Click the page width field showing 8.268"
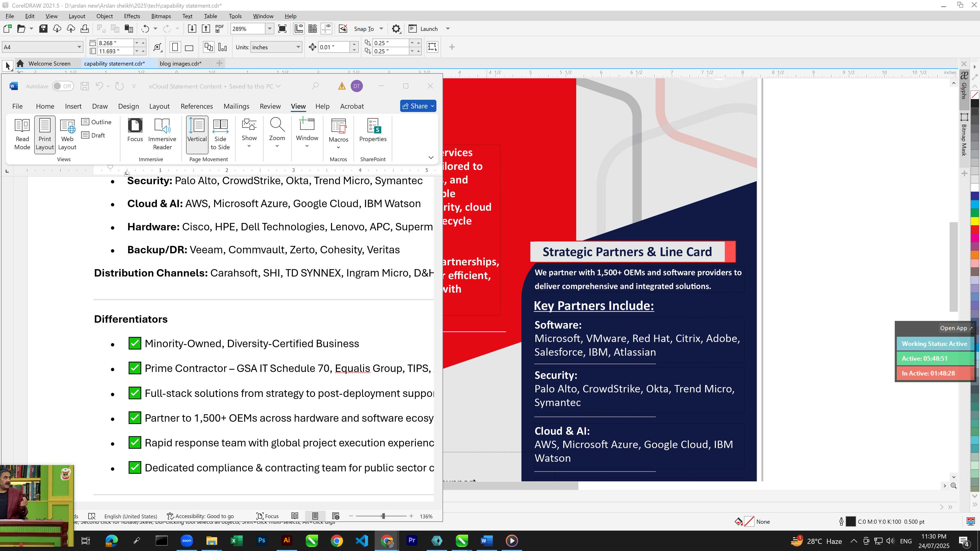Image resolution: width=980 pixels, height=551 pixels. pyautogui.click(x=115, y=43)
